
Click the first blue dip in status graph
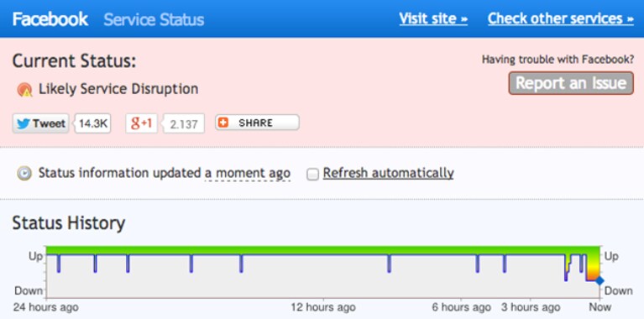59,263
